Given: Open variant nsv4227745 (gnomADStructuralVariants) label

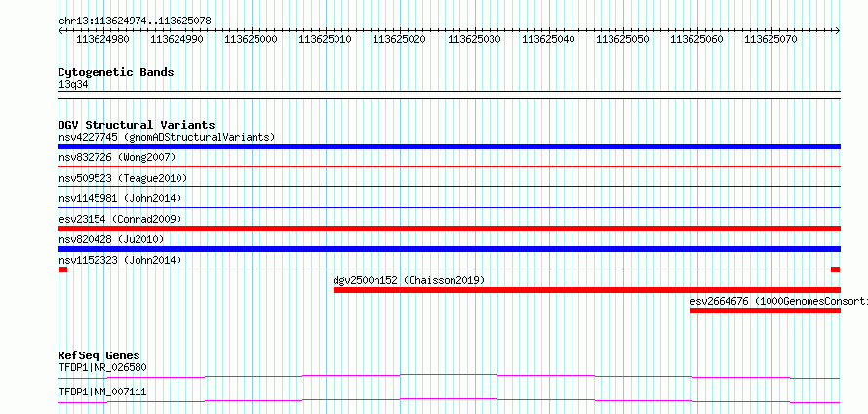Looking at the screenshot, I should tap(167, 137).
